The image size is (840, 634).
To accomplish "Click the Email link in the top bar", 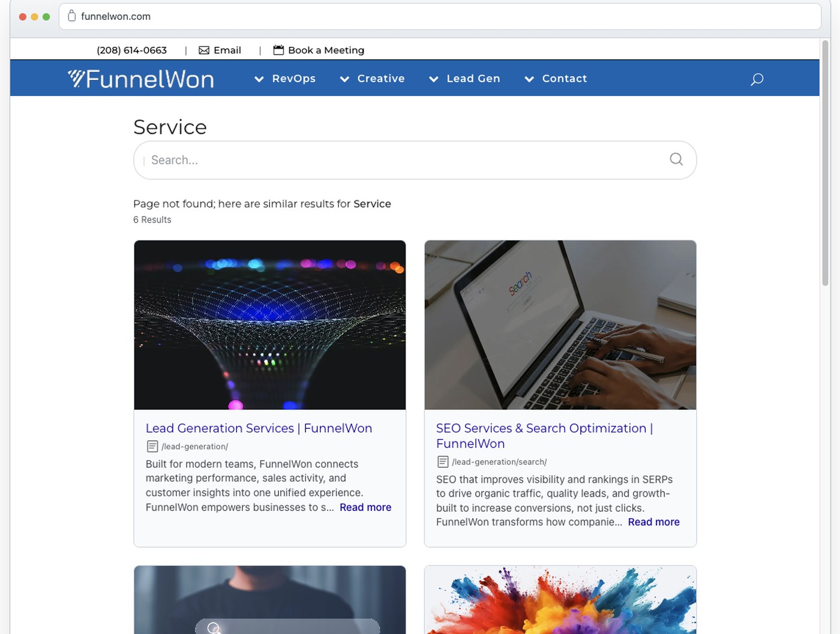I will tap(227, 50).
